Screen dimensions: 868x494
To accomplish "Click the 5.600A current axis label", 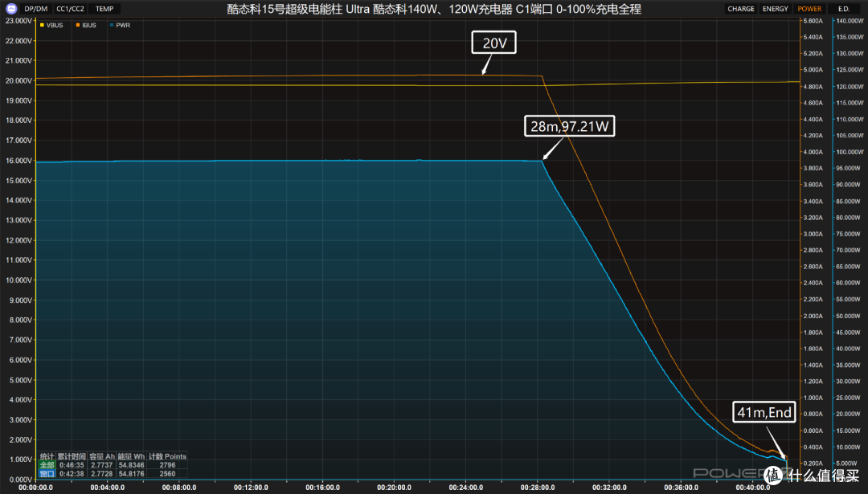I will (x=813, y=20).
